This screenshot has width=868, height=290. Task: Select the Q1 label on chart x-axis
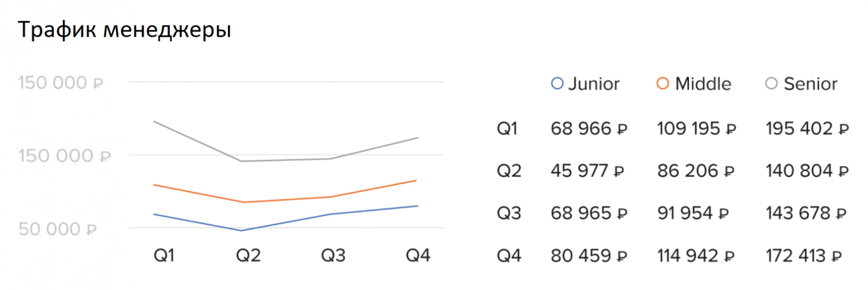(x=164, y=255)
